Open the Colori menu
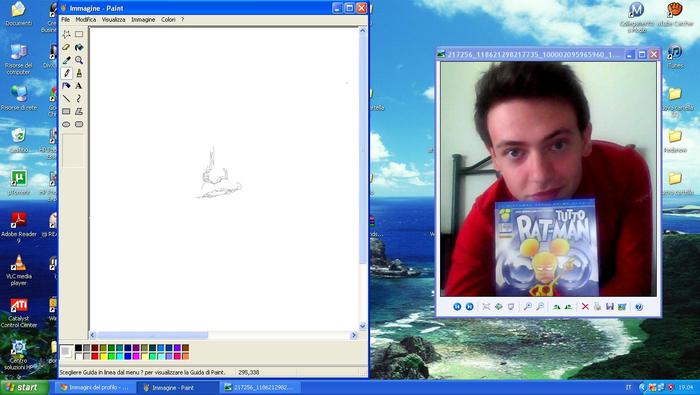Viewport: 700px width, 395px height. (x=168, y=20)
